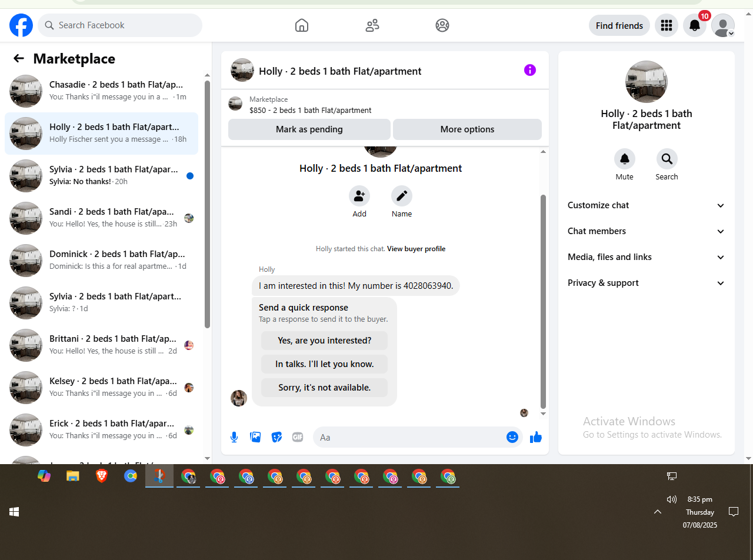Open the View buyer profile link
Viewport: 753px width, 560px height.
point(416,249)
